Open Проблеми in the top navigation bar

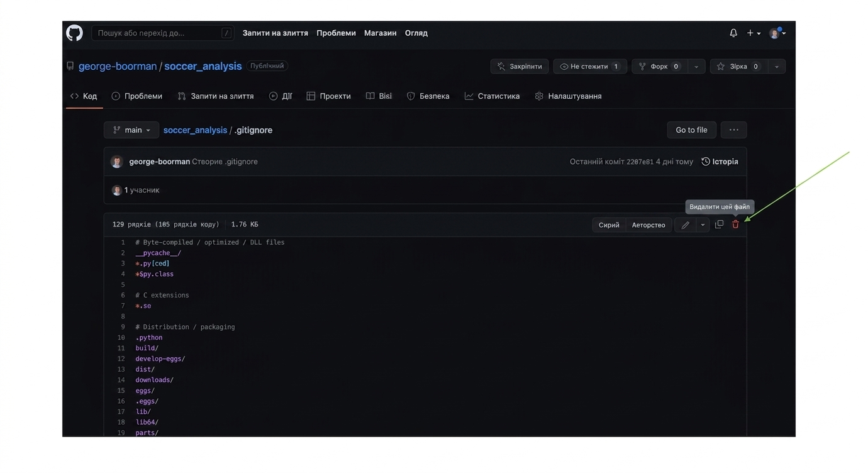click(336, 33)
